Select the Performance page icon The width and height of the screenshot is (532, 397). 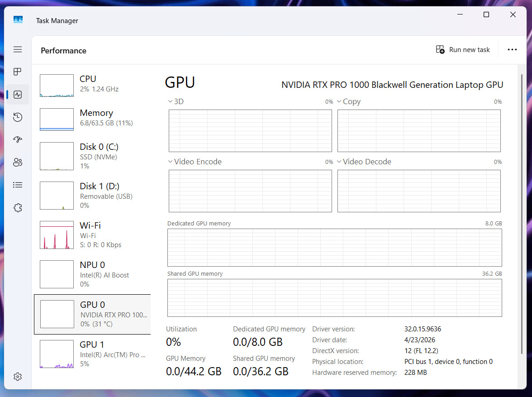(x=18, y=95)
